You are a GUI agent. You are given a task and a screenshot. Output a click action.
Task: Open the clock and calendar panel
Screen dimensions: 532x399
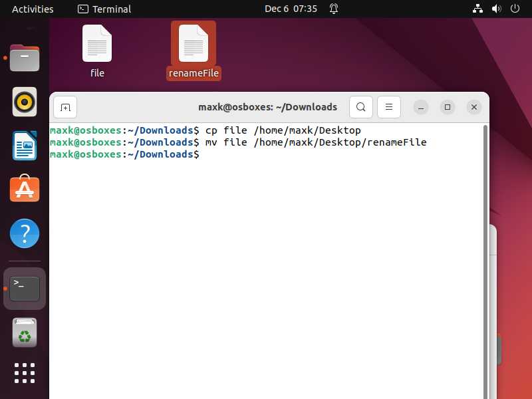pos(291,9)
